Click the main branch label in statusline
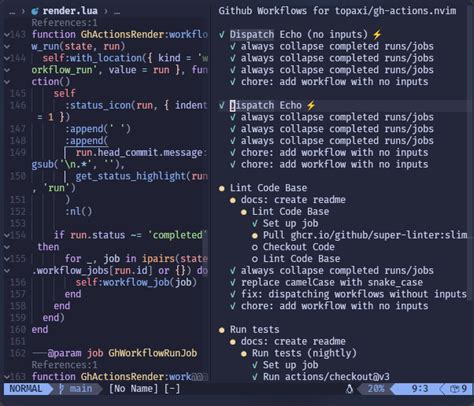The height and width of the screenshot is (406, 474). point(81,389)
